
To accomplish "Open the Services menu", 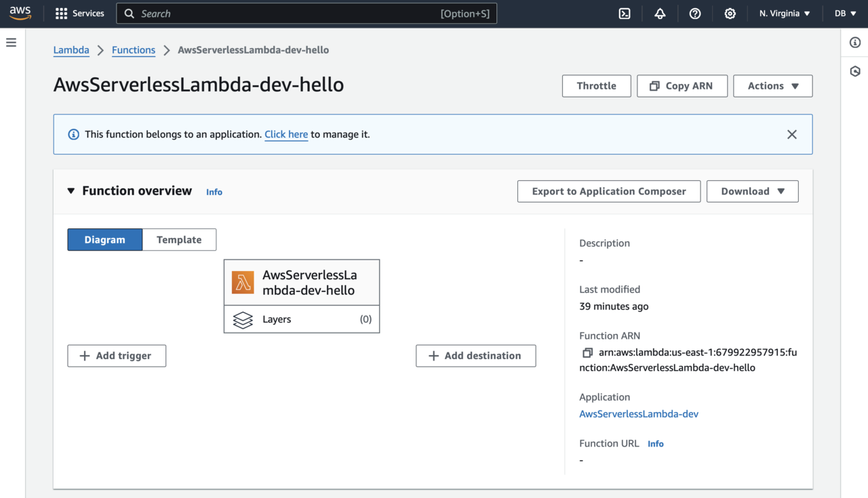I will (x=80, y=14).
